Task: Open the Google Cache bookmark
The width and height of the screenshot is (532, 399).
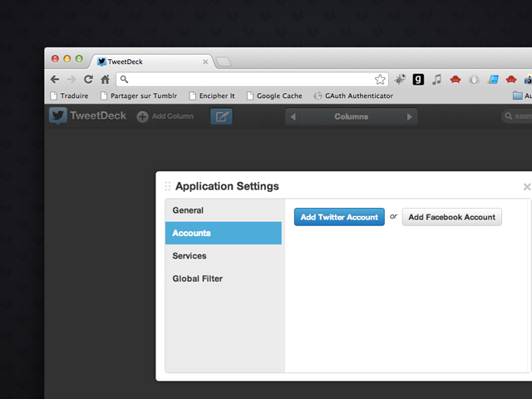Action: (274, 96)
